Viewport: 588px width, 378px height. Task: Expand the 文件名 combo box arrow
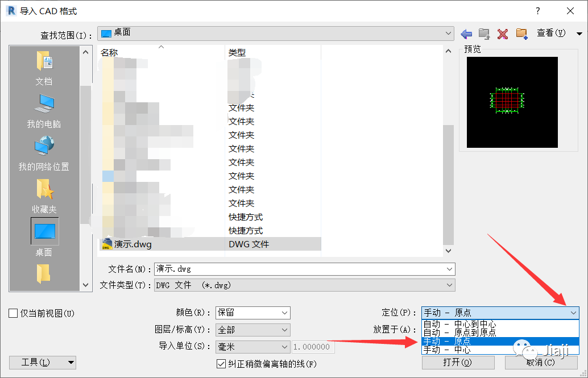tap(449, 269)
